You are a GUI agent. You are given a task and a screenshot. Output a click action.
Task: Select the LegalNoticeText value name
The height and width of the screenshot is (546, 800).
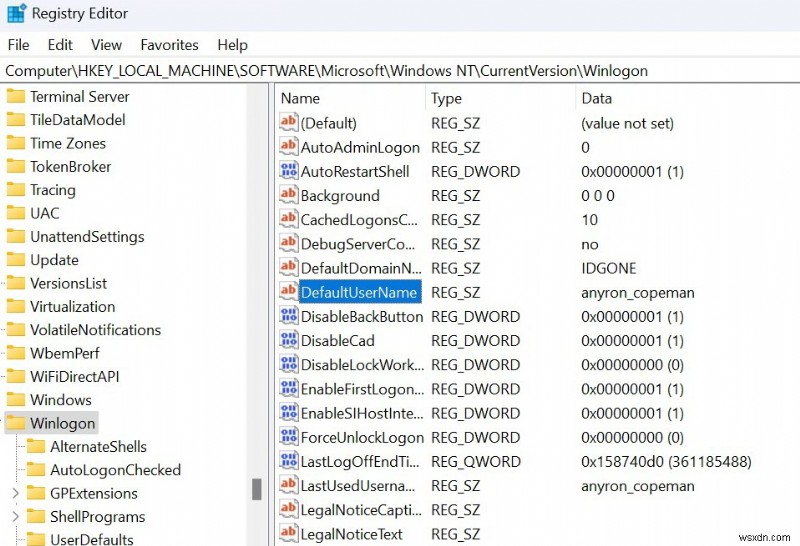click(352, 534)
